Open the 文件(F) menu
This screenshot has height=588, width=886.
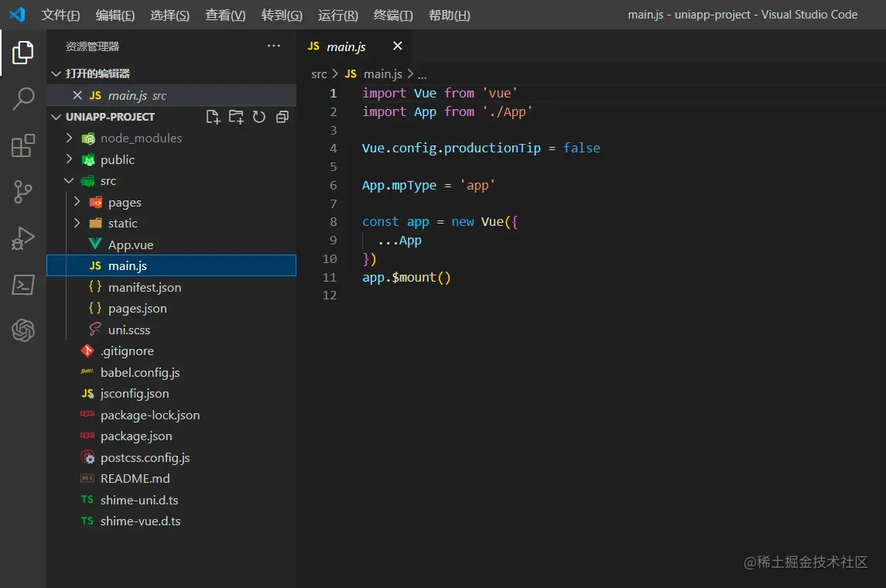coord(60,15)
